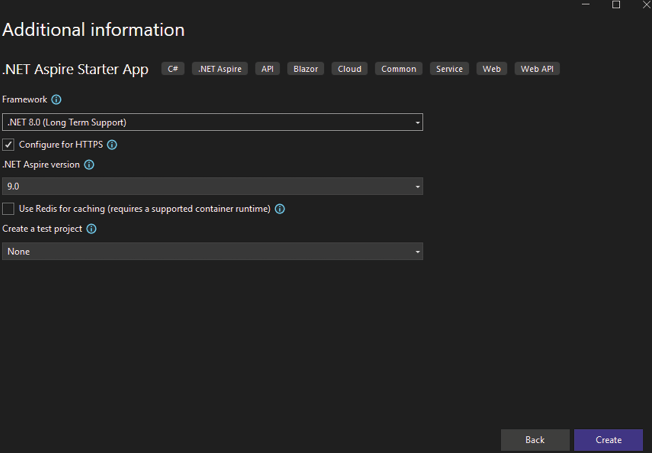Click the Cloud tag

(x=349, y=69)
